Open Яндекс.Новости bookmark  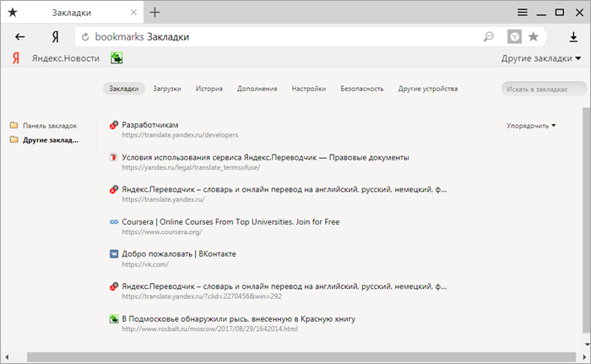(66, 58)
